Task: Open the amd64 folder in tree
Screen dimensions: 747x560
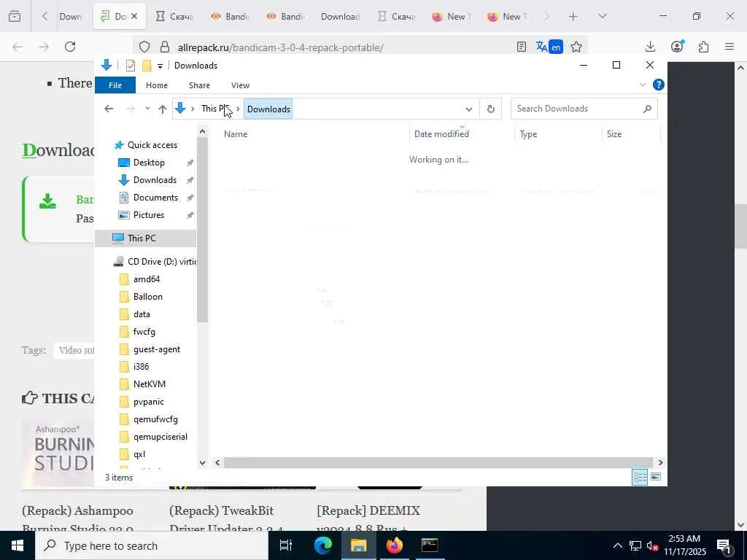Action: [x=146, y=279]
